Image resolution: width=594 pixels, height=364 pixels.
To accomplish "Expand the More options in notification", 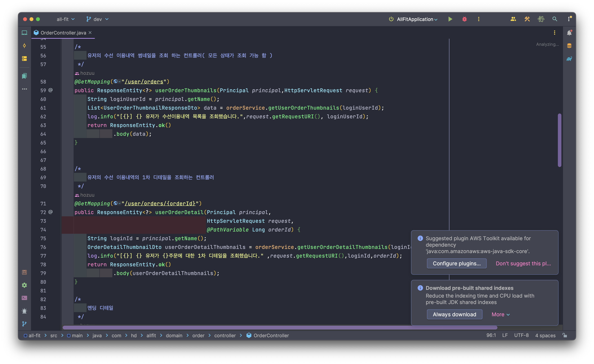I will click(x=501, y=314).
